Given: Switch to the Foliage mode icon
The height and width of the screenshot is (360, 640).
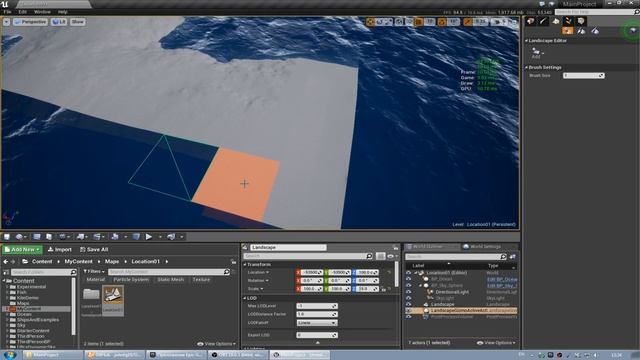Looking at the screenshot, I should (568, 21).
